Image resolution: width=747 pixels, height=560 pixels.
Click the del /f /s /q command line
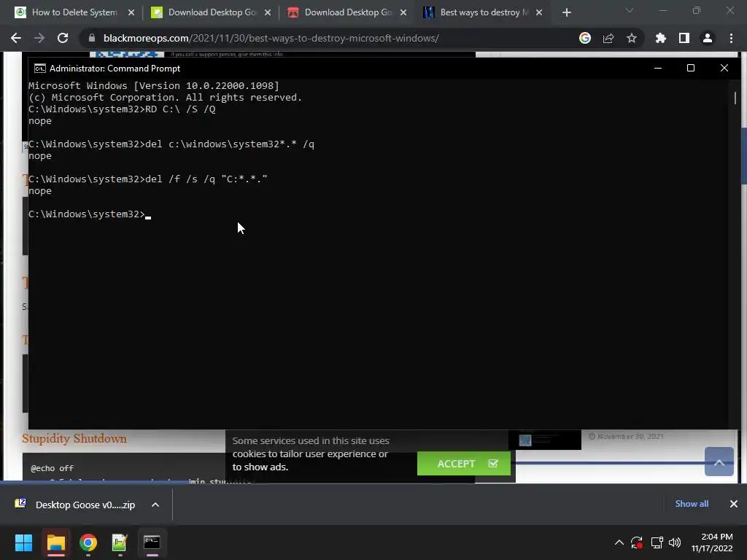pyautogui.click(x=148, y=179)
